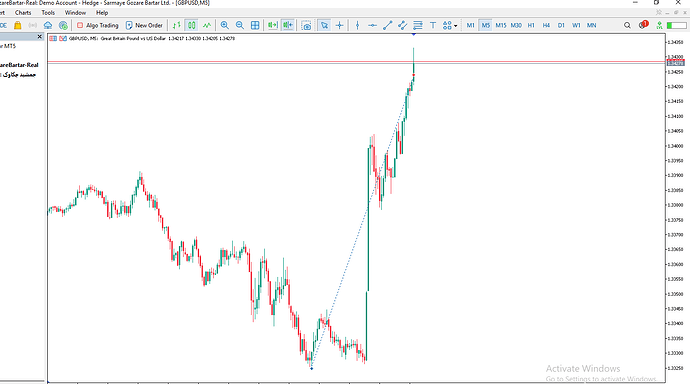The width and height of the screenshot is (690, 384).
Task: Switch timeframe to H4
Action: (546, 26)
